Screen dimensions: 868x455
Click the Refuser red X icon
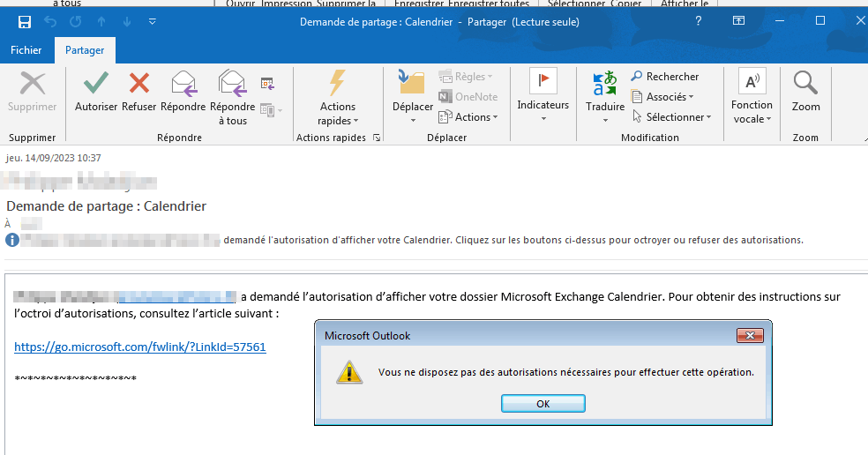[139, 84]
